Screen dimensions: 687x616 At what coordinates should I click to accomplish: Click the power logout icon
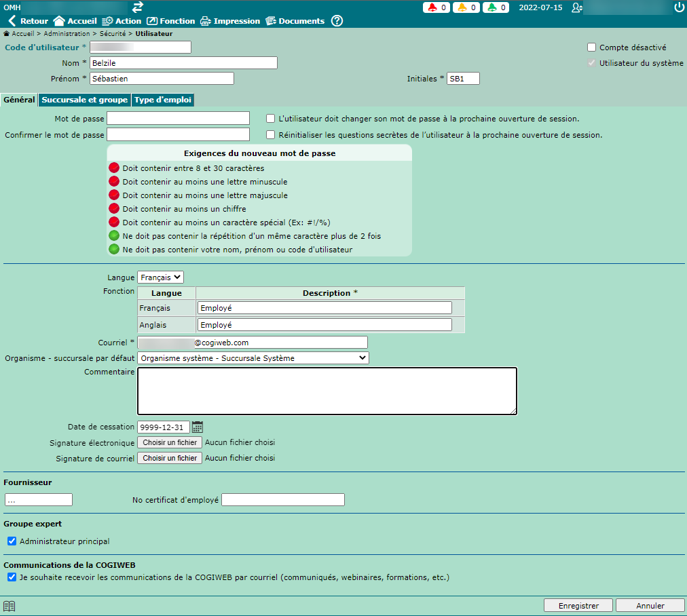pyautogui.click(x=679, y=7)
